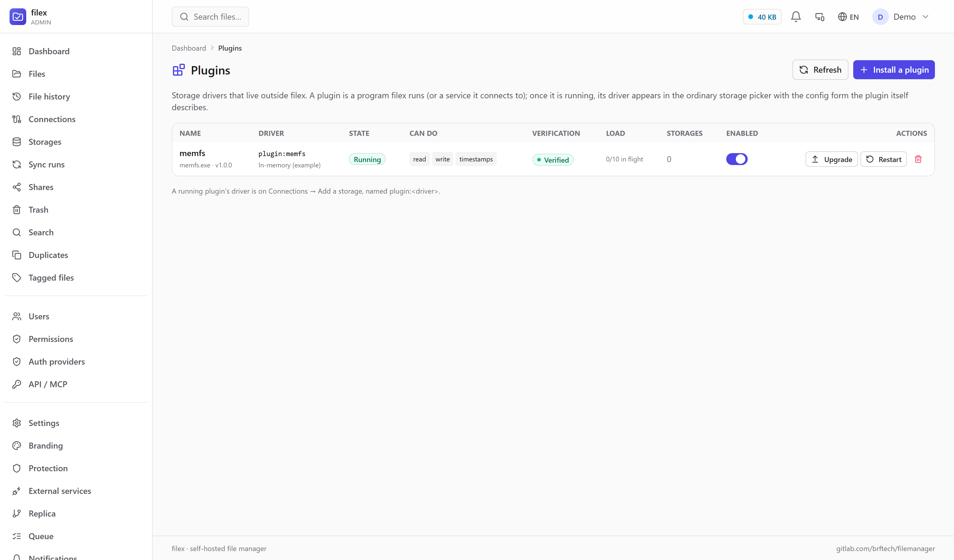
Task: Click the Dashboard sidebar icon
Action: [17, 51]
